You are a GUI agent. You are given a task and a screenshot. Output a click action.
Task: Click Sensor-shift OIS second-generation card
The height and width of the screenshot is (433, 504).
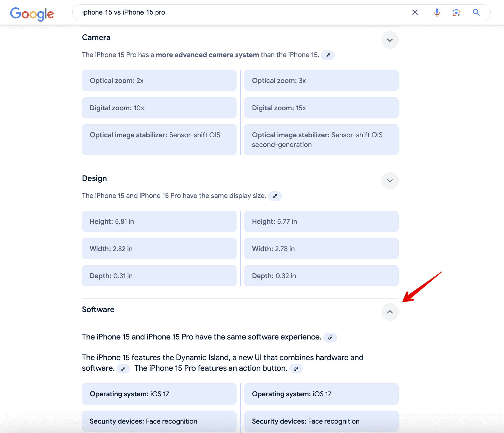pyautogui.click(x=321, y=140)
